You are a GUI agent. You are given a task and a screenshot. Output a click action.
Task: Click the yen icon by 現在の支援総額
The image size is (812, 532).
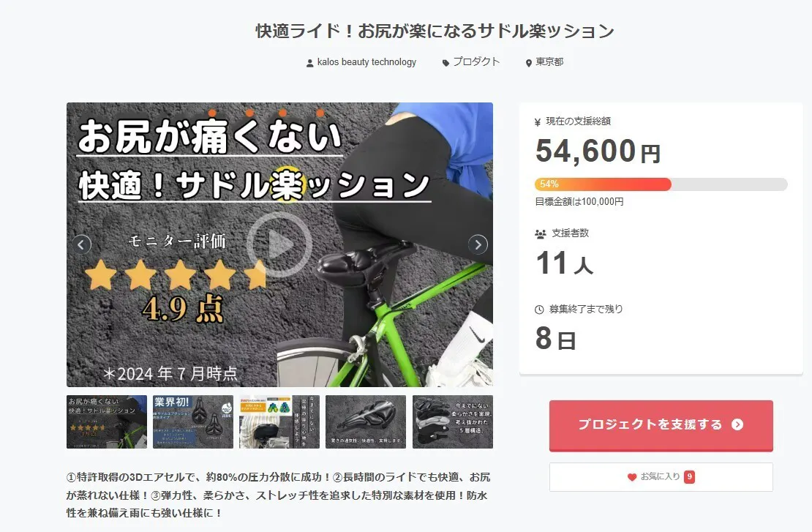538,122
